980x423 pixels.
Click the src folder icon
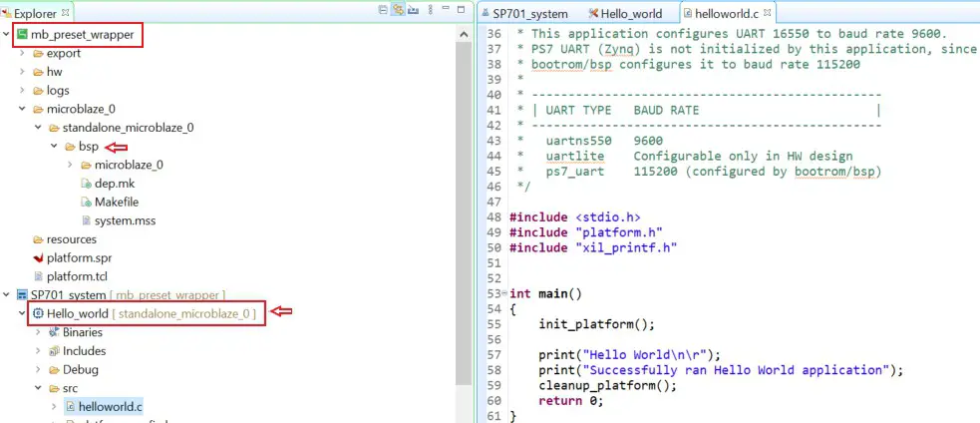pyautogui.click(x=55, y=388)
